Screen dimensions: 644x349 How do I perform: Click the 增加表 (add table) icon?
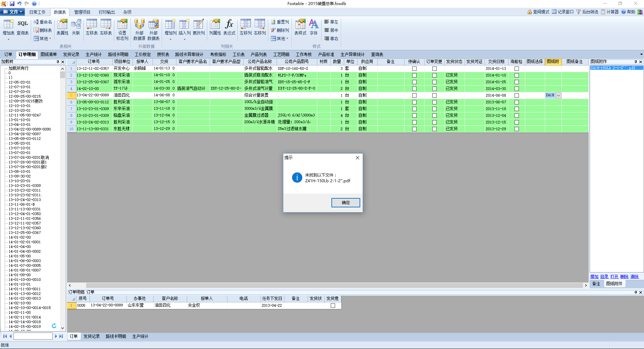[8, 27]
